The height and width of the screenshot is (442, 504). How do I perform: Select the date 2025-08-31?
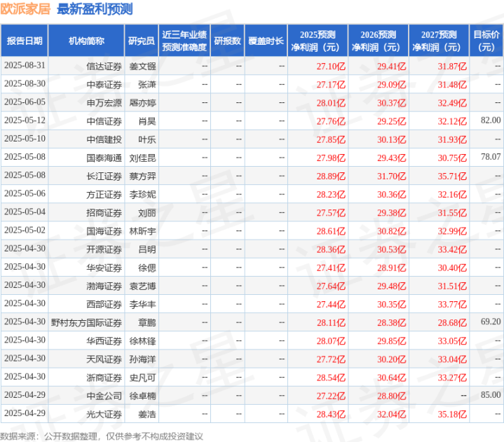pos(25,66)
